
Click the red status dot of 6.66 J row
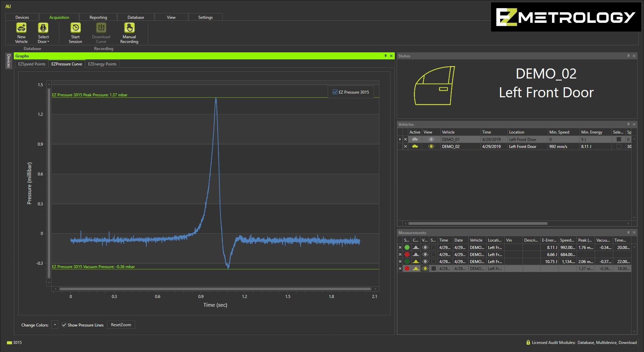click(407, 254)
